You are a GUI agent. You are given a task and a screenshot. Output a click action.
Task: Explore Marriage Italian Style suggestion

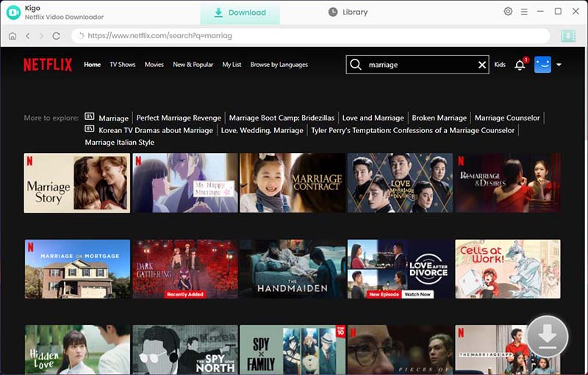(120, 143)
